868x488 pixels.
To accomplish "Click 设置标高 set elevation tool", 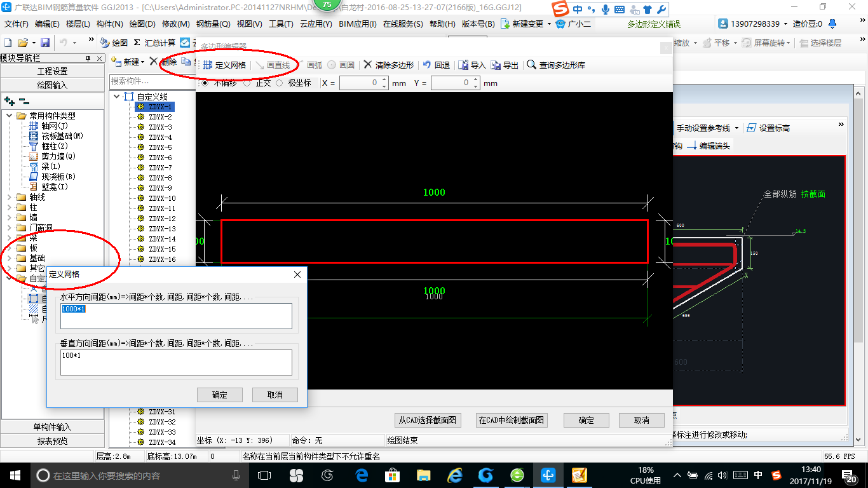I will [768, 128].
